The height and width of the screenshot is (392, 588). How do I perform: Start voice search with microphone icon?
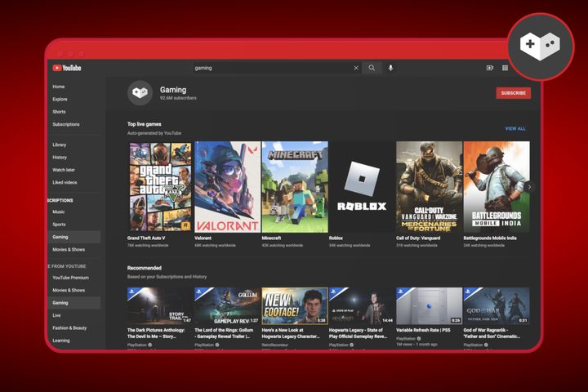390,68
